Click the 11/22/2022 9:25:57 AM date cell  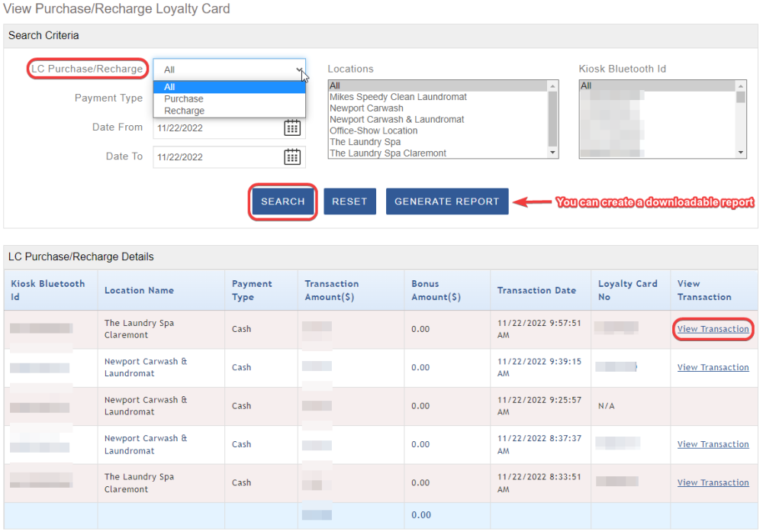pyautogui.click(x=539, y=406)
